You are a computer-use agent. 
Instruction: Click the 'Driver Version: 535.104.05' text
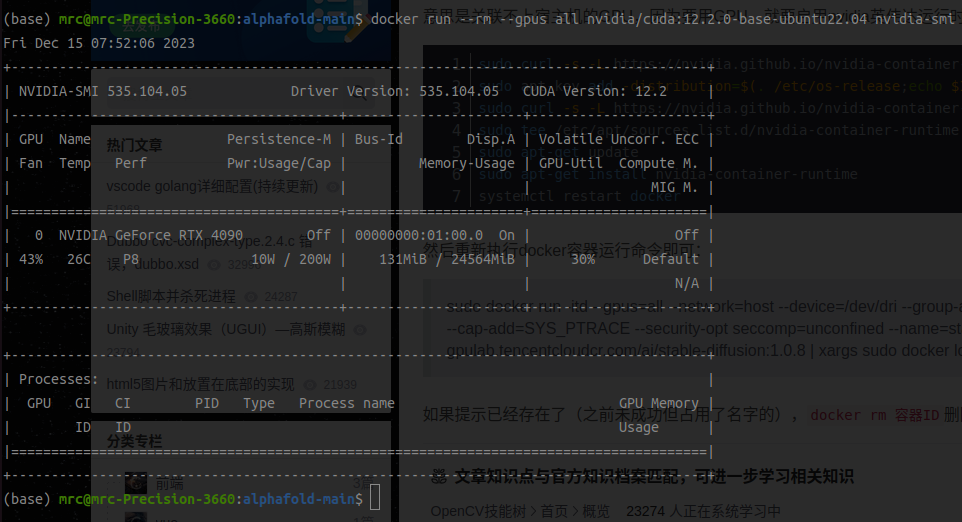pyautogui.click(x=394, y=91)
